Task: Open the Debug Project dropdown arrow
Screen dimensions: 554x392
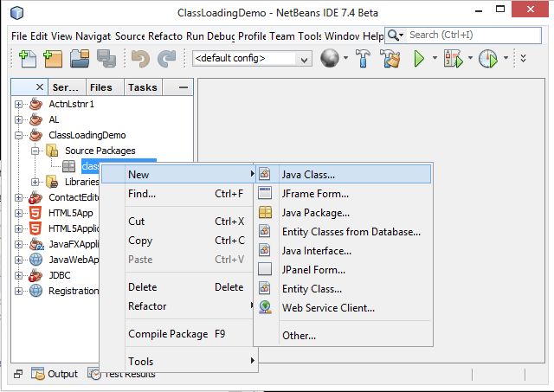Action: pyautogui.click(x=470, y=58)
